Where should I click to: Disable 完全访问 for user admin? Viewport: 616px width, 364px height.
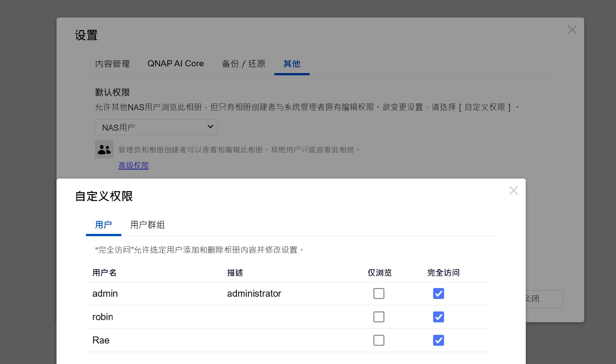[438, 294]
